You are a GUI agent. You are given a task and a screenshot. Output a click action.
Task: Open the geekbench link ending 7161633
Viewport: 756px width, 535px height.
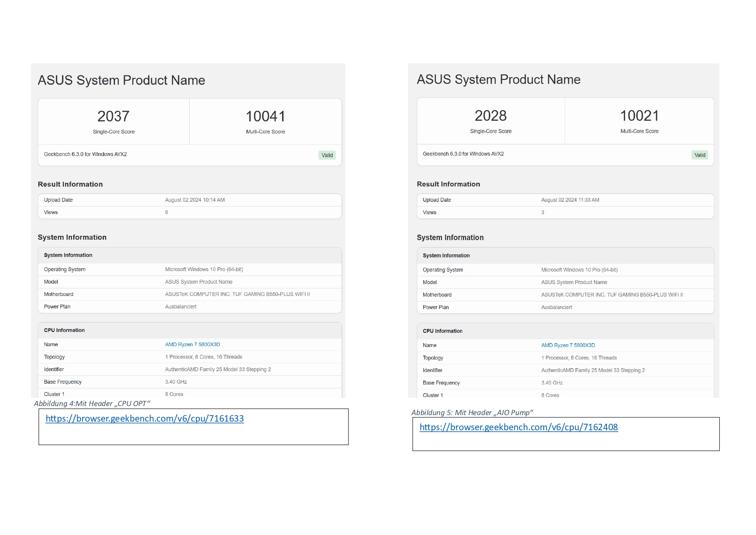[x=145, y=419]
